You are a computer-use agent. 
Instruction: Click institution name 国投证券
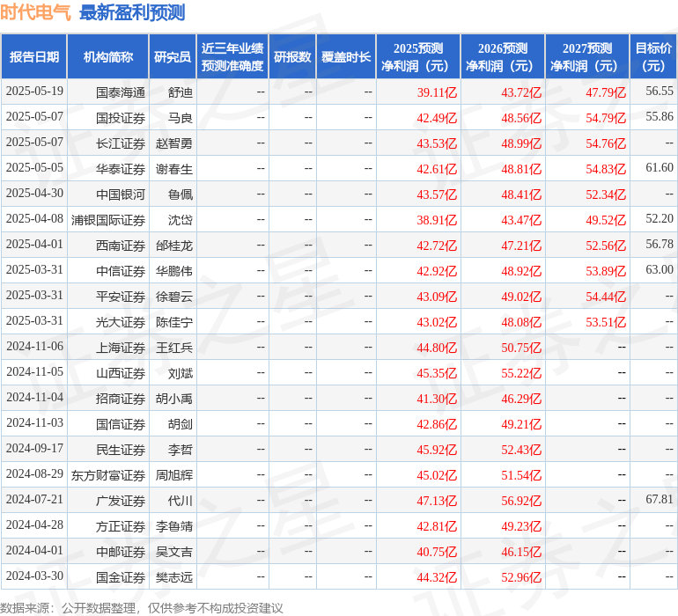click(121, 118)
